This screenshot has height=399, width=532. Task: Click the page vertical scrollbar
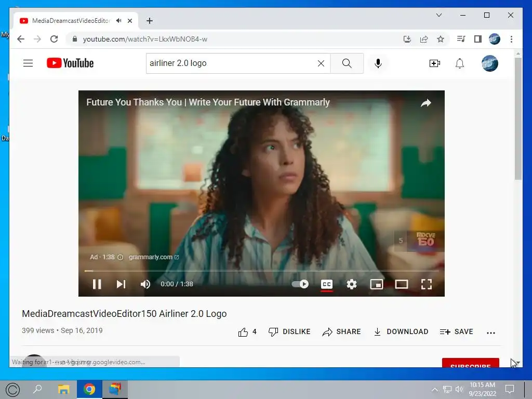518,119
